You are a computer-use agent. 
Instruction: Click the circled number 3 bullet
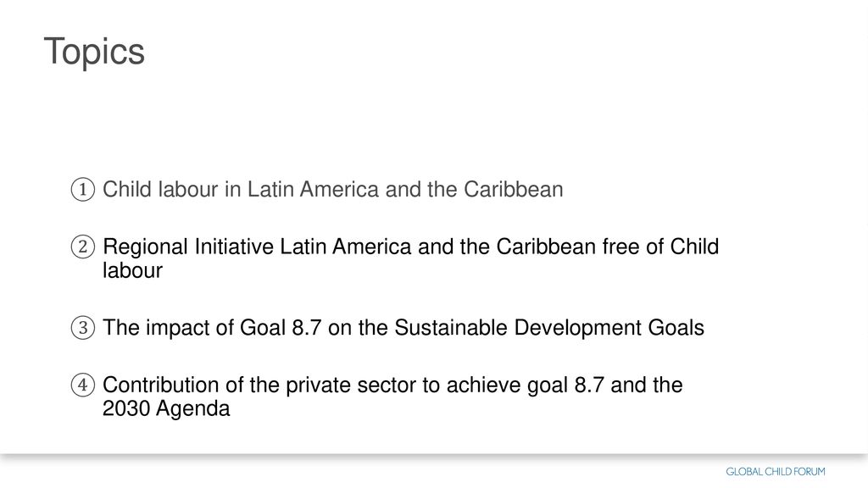(83, 328)
